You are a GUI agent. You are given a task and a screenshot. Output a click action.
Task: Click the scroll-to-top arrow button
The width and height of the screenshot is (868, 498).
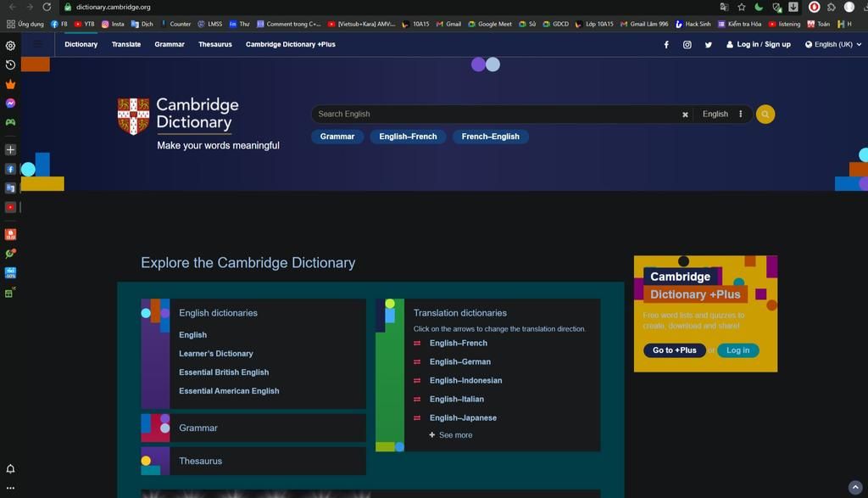pos(855,487)
